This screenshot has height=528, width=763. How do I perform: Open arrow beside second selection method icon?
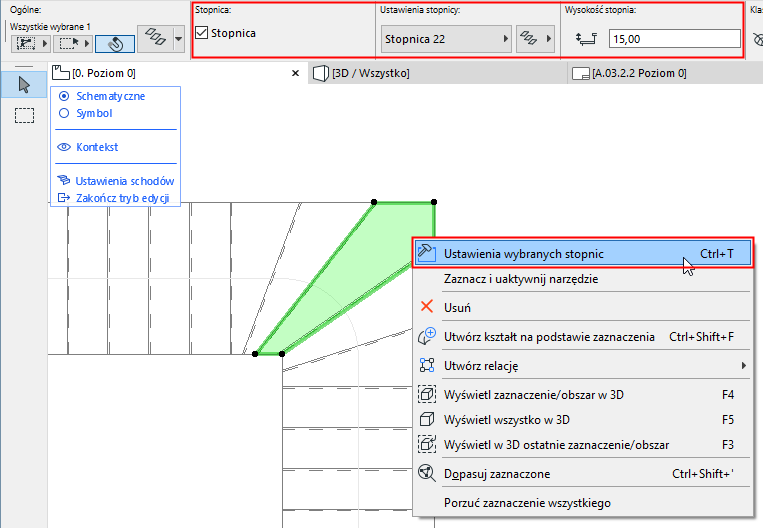pos(87,44)
